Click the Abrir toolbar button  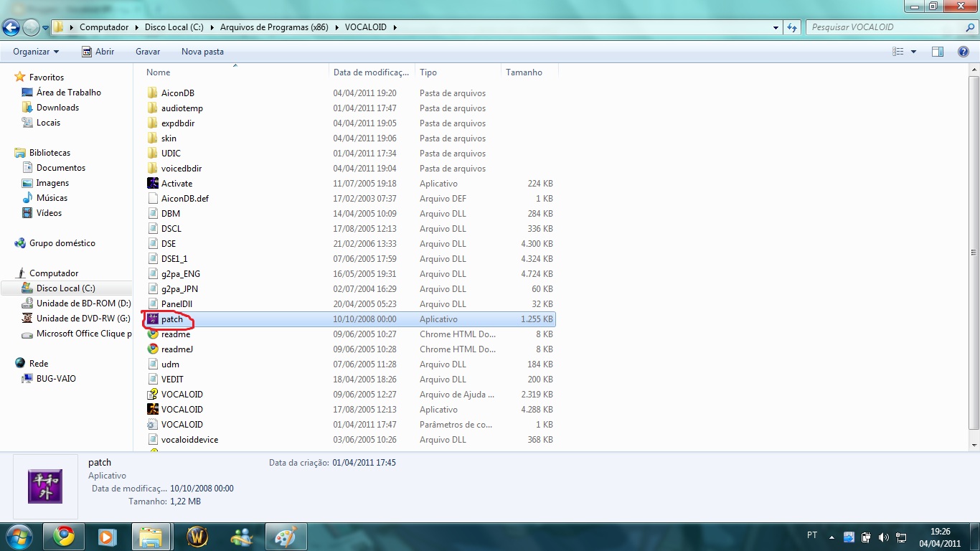pos(98,52)
